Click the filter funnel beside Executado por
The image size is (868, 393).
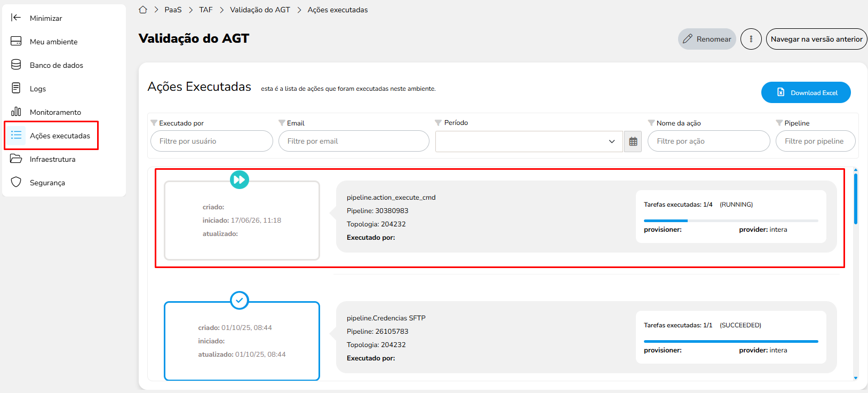154,123
